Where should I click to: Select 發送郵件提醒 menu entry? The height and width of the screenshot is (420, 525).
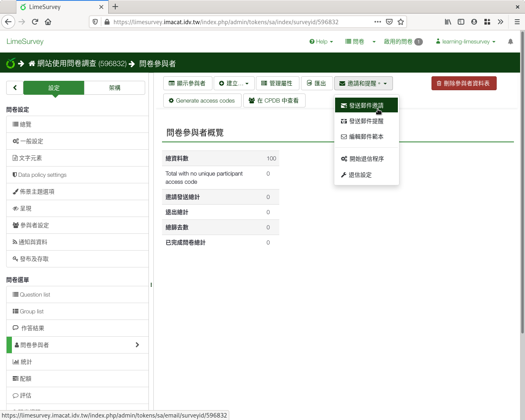coord(366,121)
